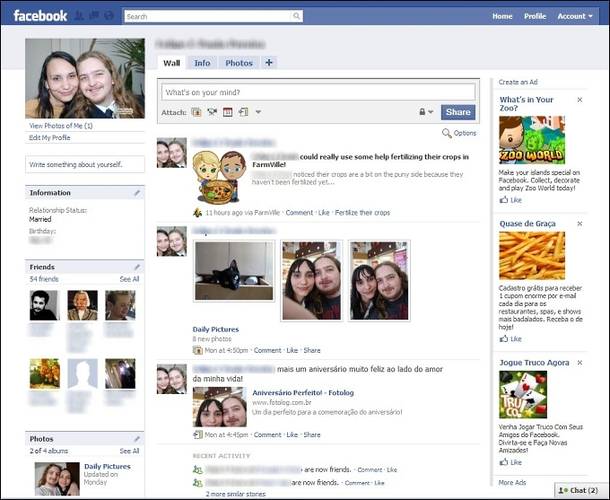Like the Zoo World ad
Image resolution: width=610 pixels, height=500 pixels.
pyautogui.click(x=511, y=200)
